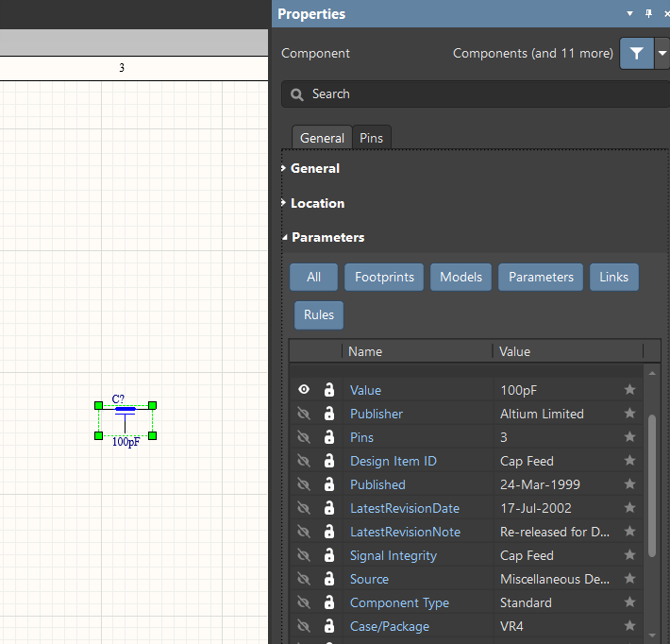Show the Design Item ID parameter
670x644 pixels.
point(304,461)
